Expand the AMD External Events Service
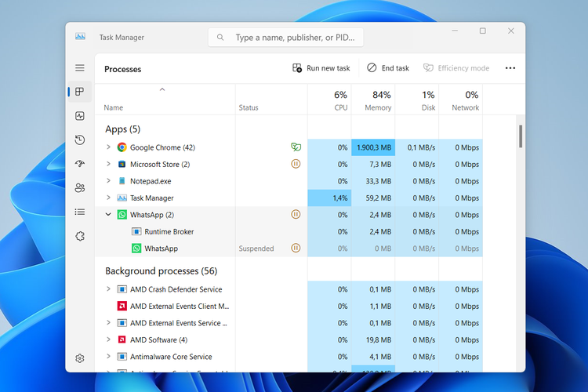Image resolution: width=588 pixels, height=392 pixels. click(108, 322)
